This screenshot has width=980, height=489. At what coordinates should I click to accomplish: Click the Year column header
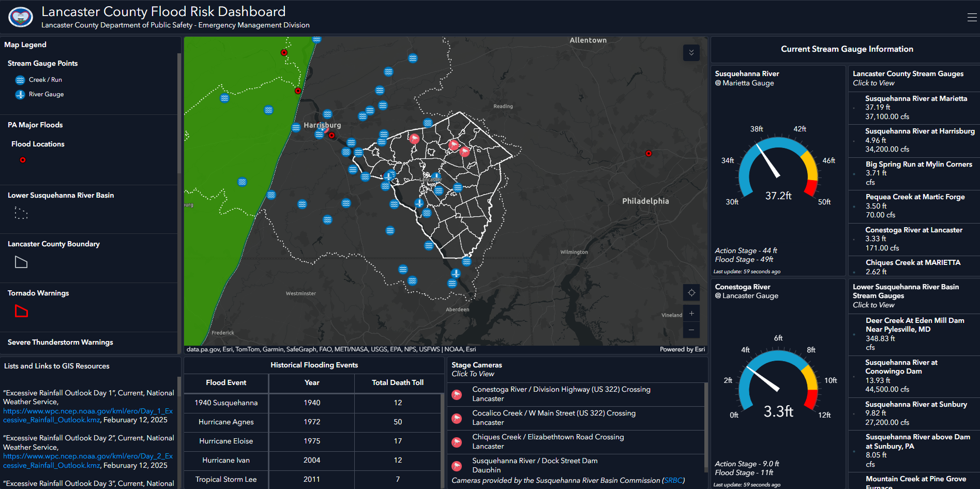coord(312,383)
